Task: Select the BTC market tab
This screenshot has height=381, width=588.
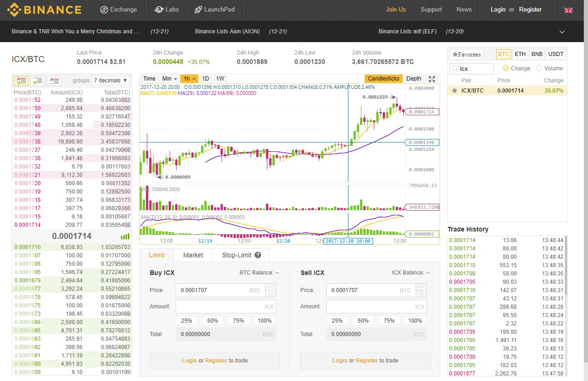Action: pos(504,54)
